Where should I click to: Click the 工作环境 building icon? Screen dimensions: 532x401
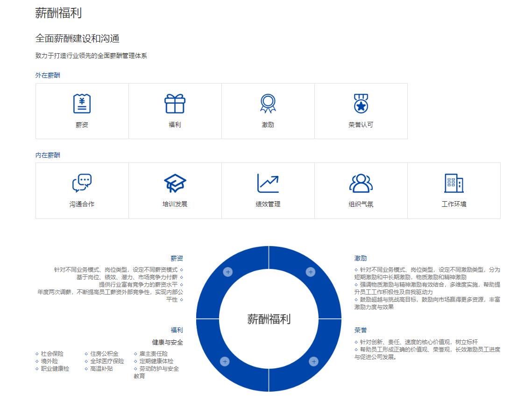[454, 183]
